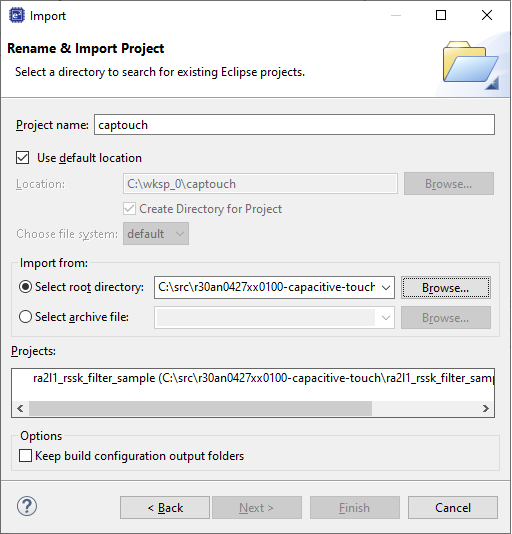Click the horizontal scrollbar in Projects list
This screenshot has width=512, height=534.
[200, 408]
